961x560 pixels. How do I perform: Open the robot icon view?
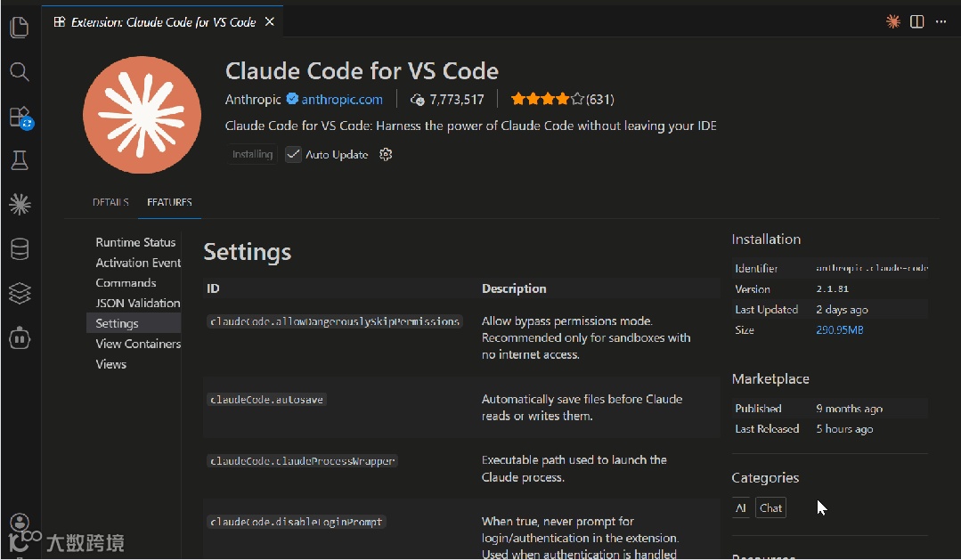pos(20,337)
